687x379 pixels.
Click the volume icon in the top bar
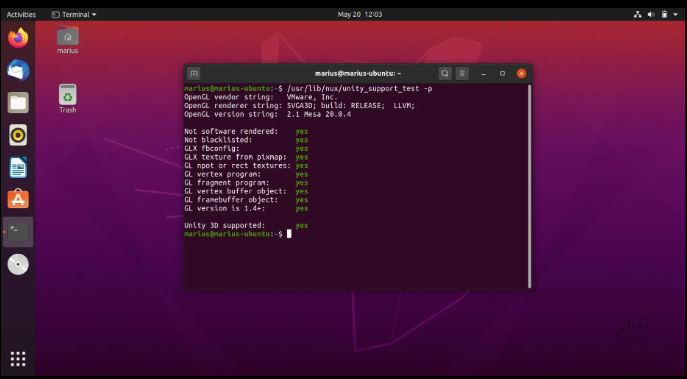coord(651,14)
